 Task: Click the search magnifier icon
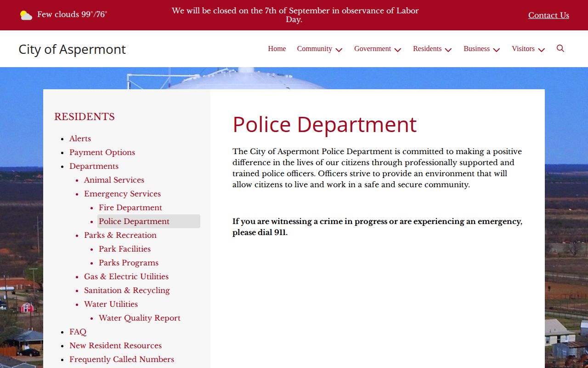(x=560, y=48)
